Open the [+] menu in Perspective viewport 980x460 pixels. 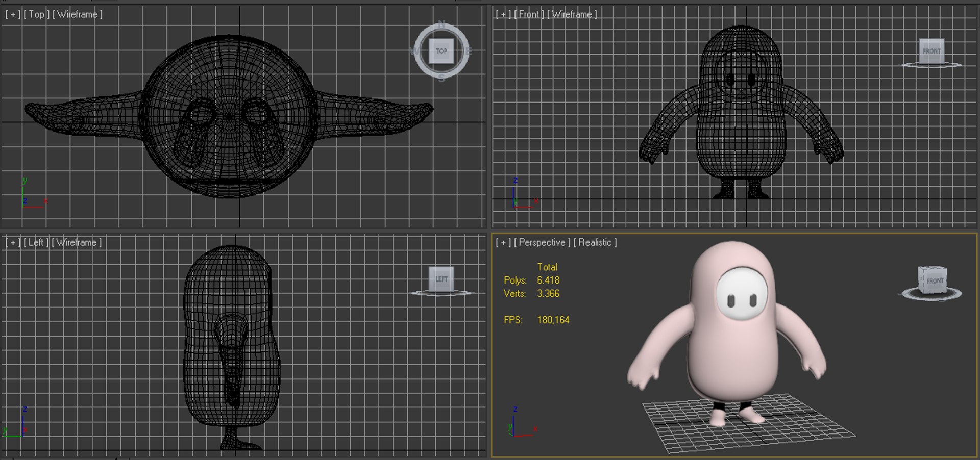(503, 242)
